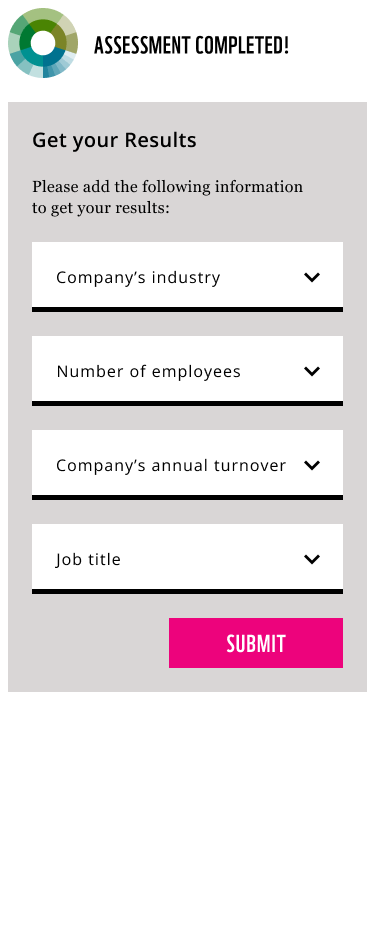This screenshot has height=928, width=375.
Task: Submit the form with the pink button
Action: pyautogui.click(x=256, y=643)
